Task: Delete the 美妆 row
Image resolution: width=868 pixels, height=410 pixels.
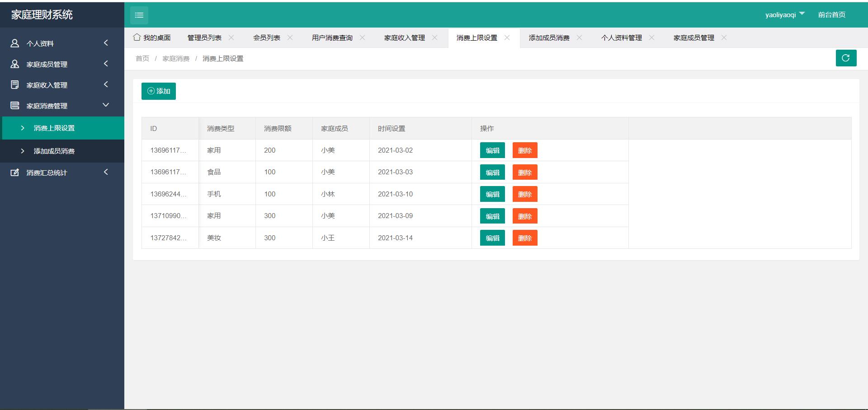Action: (x=525, y=238)
